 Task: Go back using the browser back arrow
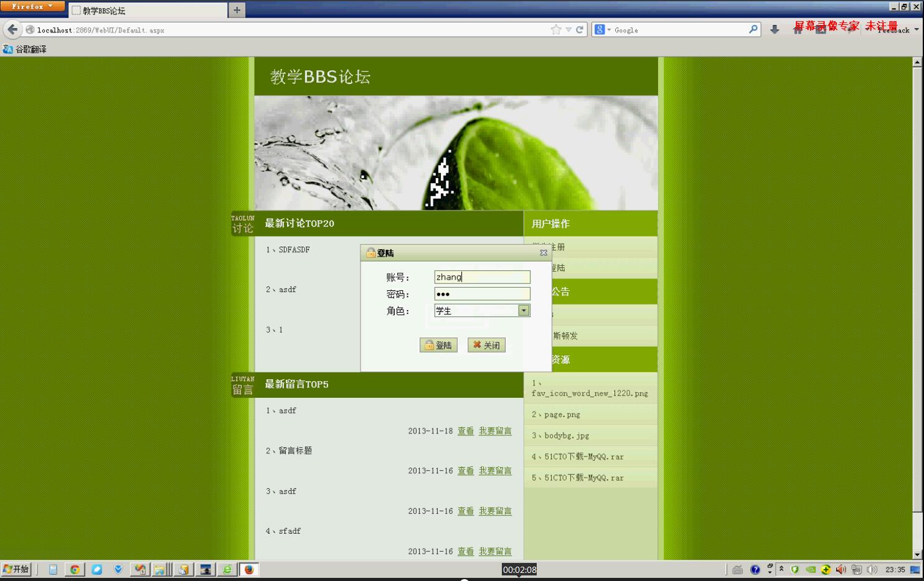(x=12, y=29)
